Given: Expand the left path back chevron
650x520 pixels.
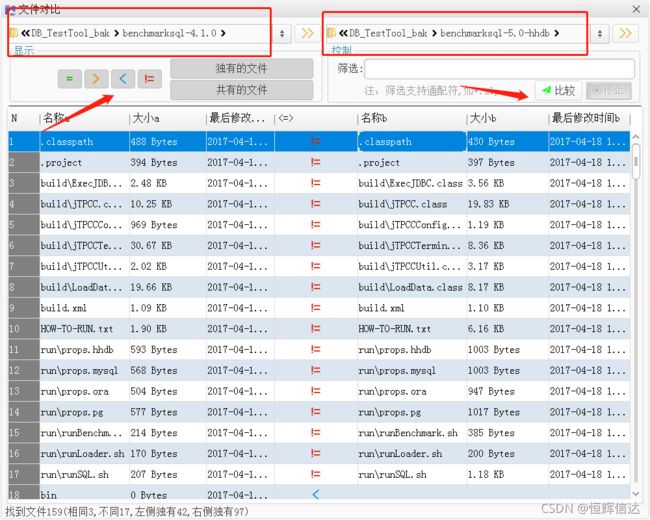Looking at the screenshot, I should [x=25, y=33].
